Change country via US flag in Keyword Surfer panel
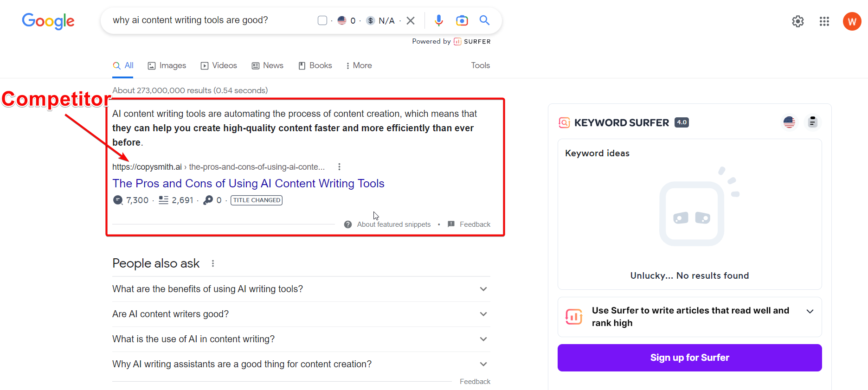The height and width of the screenshot is (390, 868). click(789, 122)
